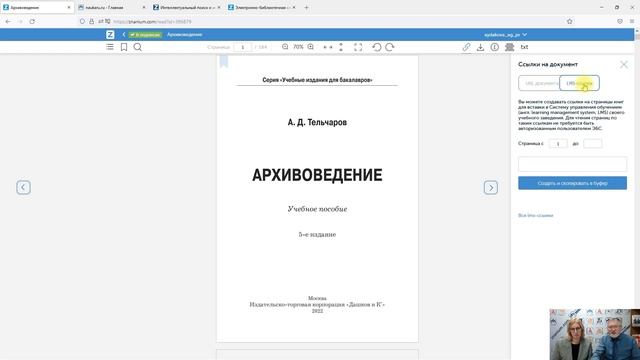Rotate page counterclockwise
640x360 pixels.
376,47
